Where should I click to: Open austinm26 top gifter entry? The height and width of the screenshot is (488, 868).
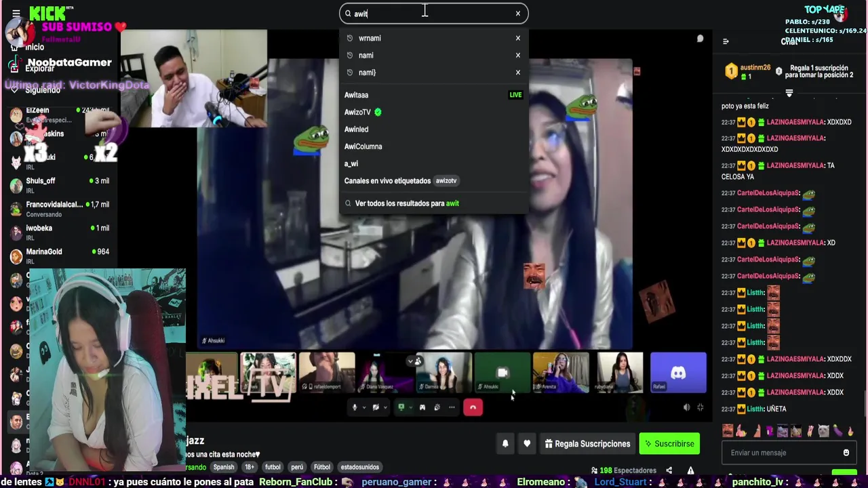[x=748, y=71]
